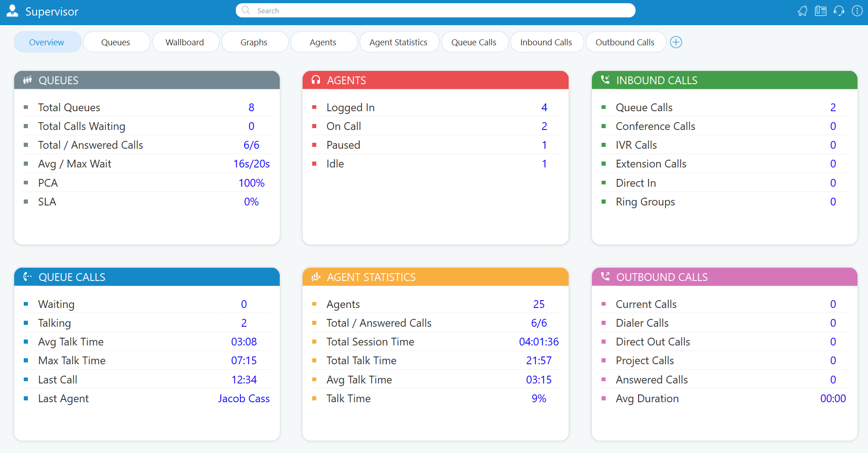This screenshot has height=453, width=868.
Task: Click the Supervisor user icon
Action: (x=12, y=11)
